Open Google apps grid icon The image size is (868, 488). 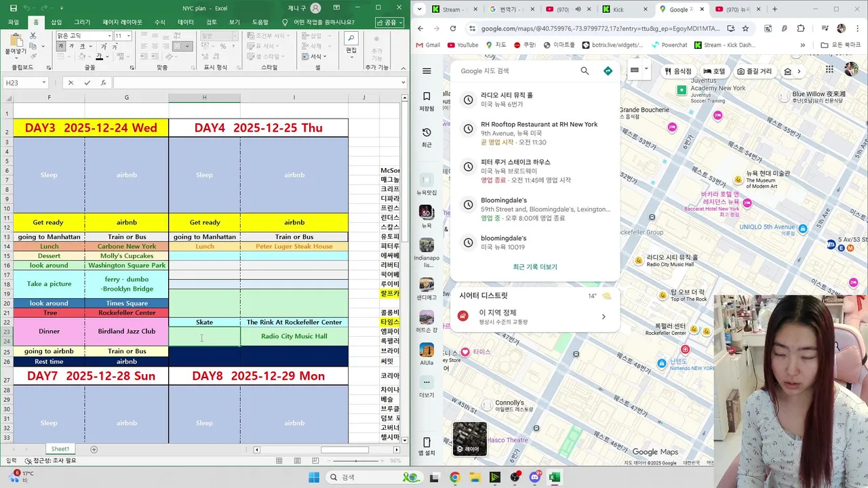pos(829,70)
